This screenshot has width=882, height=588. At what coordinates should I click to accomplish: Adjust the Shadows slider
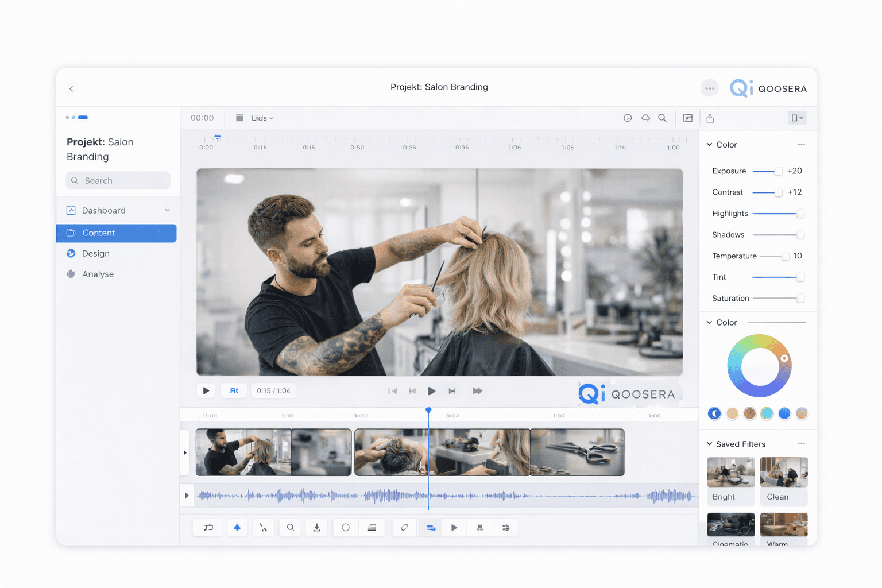coord(778,235)
